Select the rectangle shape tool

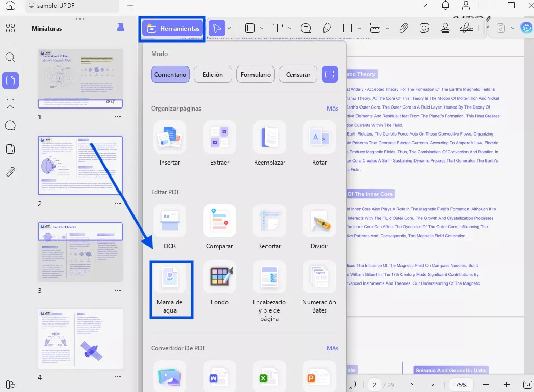click(348, 28)
